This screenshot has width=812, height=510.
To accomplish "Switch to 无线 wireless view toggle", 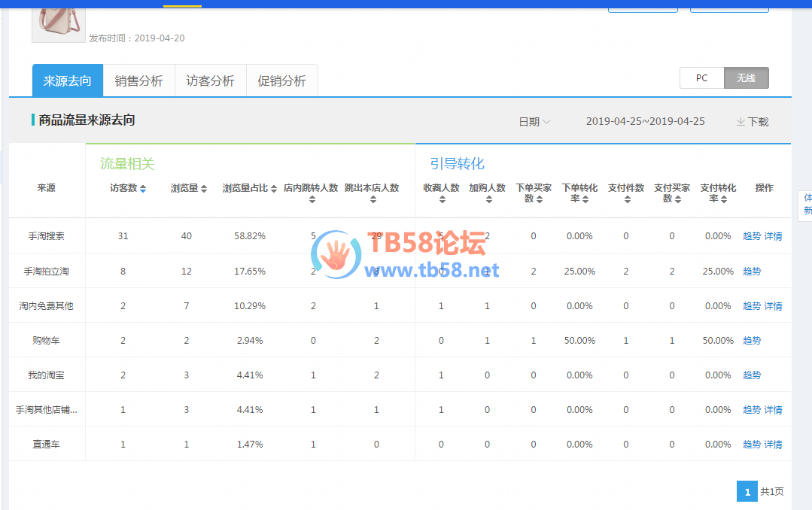I will coord(746,78).
